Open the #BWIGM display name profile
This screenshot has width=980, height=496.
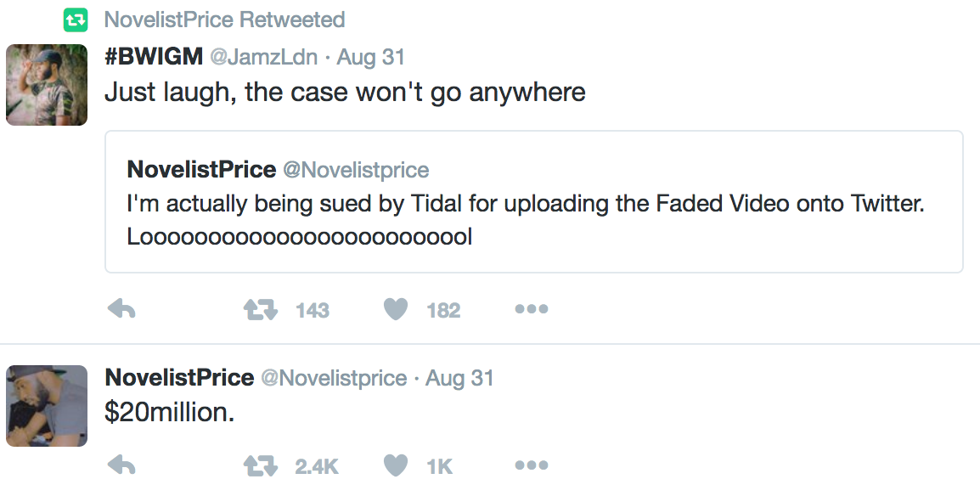(x=154, y=56)
